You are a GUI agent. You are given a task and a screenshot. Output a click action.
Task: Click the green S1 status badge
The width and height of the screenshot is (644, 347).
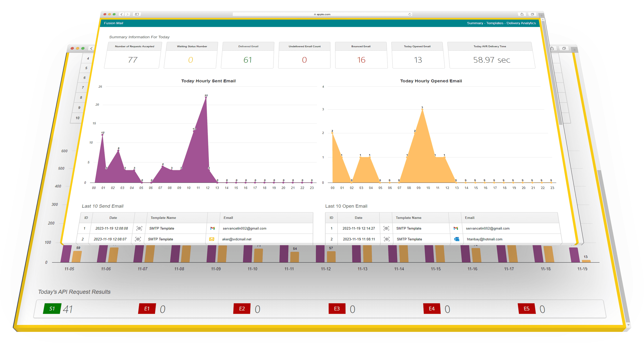(x=52, y=308)
